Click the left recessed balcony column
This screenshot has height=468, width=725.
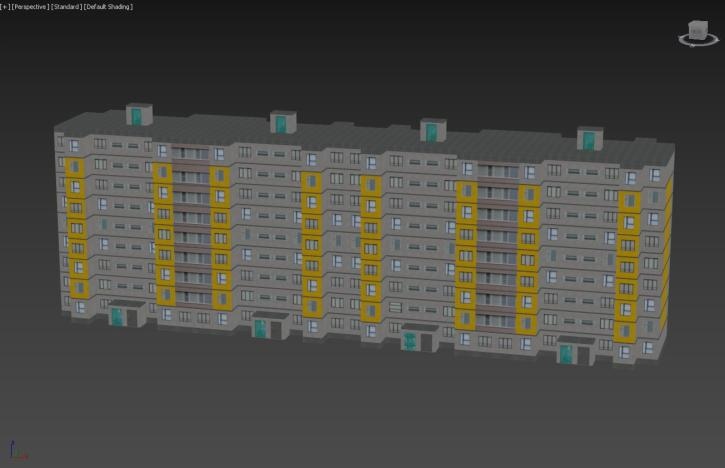point(192,225)
